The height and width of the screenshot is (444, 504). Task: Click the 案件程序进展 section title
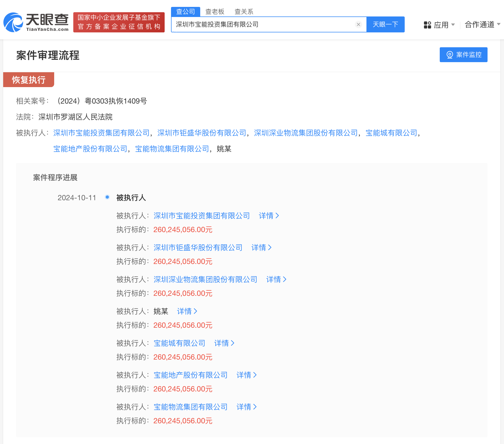(55, 177)
